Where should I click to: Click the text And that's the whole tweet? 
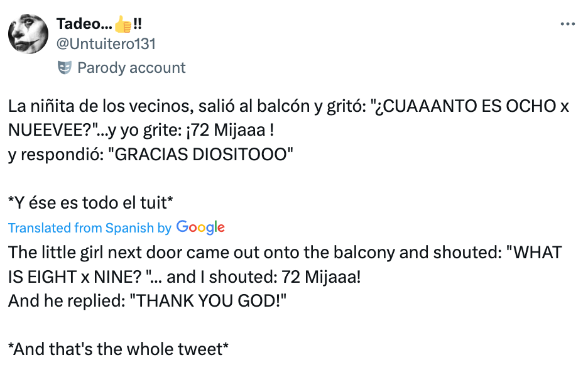point(118,348)
